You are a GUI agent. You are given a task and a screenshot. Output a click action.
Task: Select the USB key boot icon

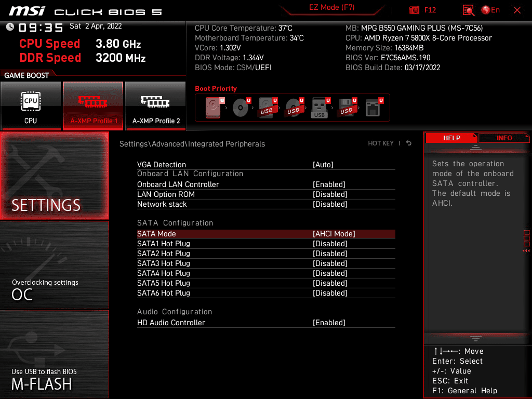coord(320,108)
